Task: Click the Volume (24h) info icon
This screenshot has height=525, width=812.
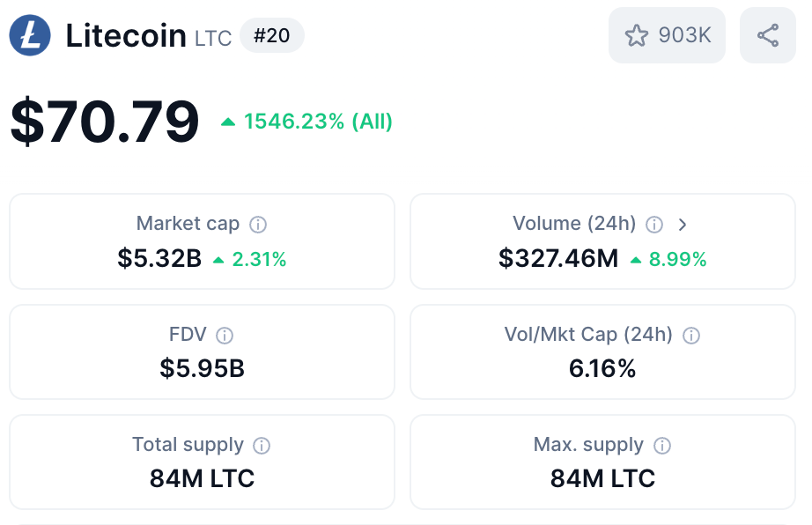Action: pos(654,225)
